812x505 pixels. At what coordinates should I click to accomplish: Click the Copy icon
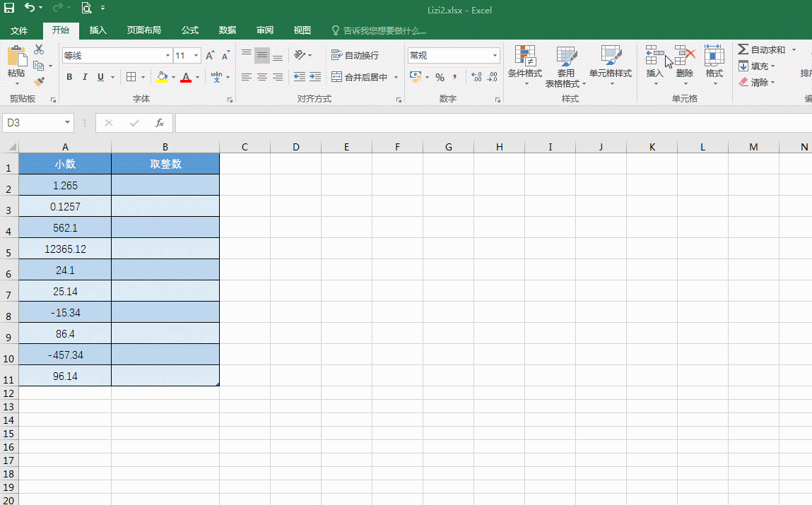click(38, 66)
